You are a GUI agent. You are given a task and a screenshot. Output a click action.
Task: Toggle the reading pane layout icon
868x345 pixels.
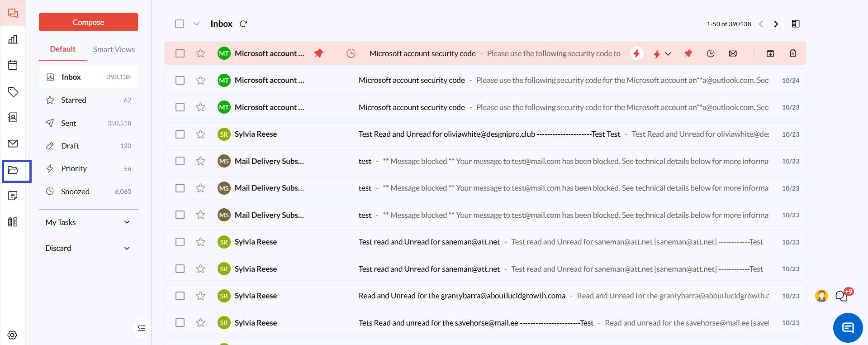pyautogui.click(x=795, y=24)
